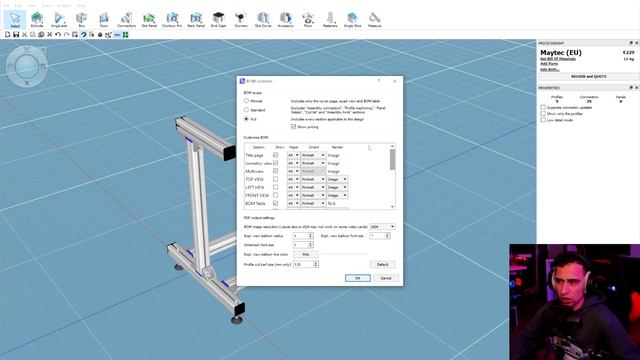The image size is (640, 360).
Task: Open Render dropdown for TOP VIEW
Action: pos(337,179)
